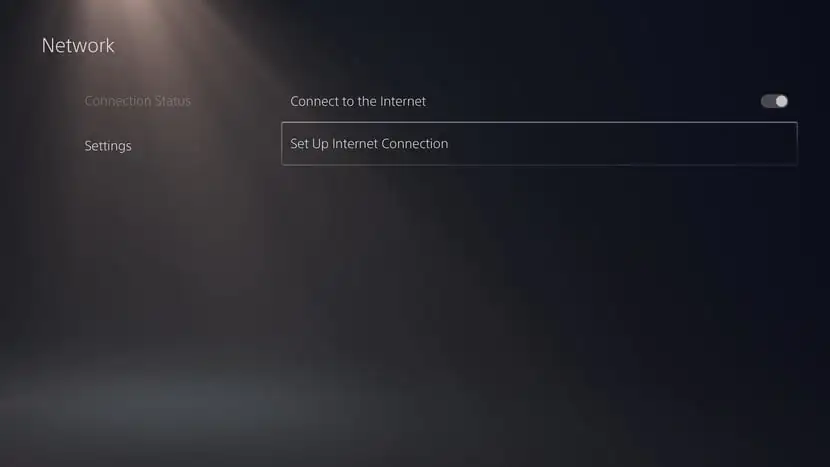Image resolution: width=830 pixels, height=467 pixels.
Task: Click the Connect to the Internet label
Action: click(x=358, y=101)
